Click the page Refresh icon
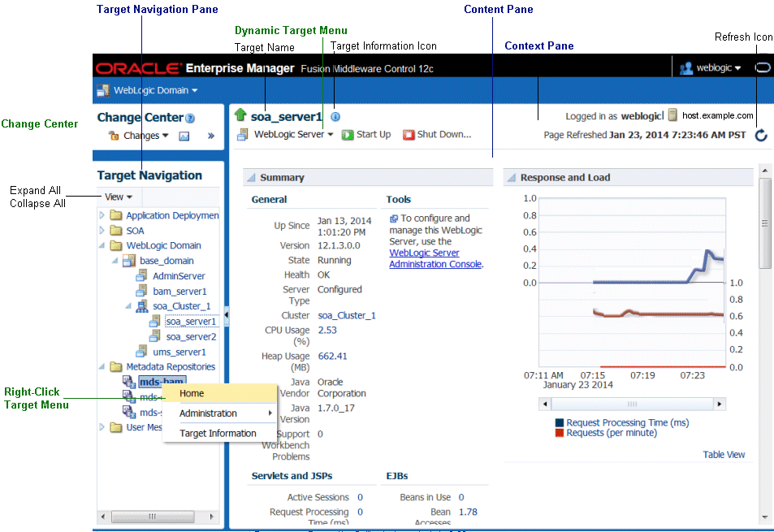 tap(761, 135)
